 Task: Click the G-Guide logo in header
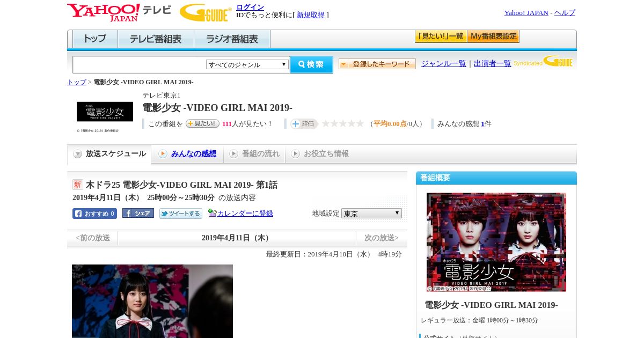[206, 12]
